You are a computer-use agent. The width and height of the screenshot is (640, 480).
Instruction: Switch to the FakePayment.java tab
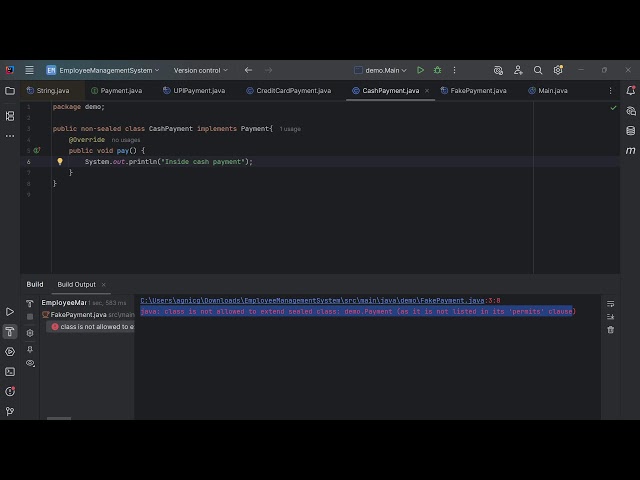pyautogui.click(x=474, y=91)
